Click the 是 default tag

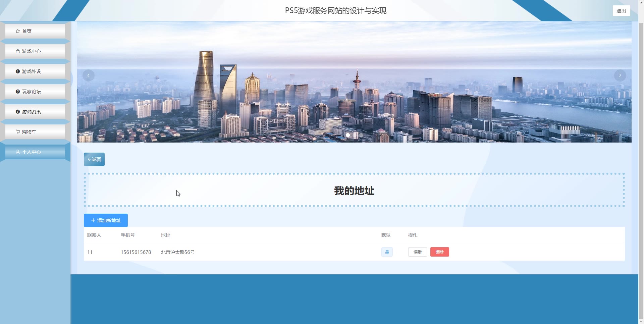point(387,252)
